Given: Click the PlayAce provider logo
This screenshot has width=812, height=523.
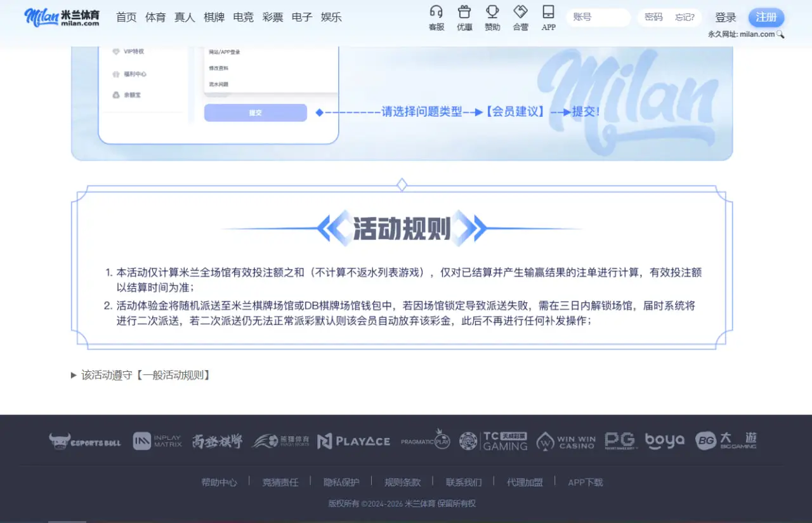Looking at the screenshot, I should coord(353,441).
